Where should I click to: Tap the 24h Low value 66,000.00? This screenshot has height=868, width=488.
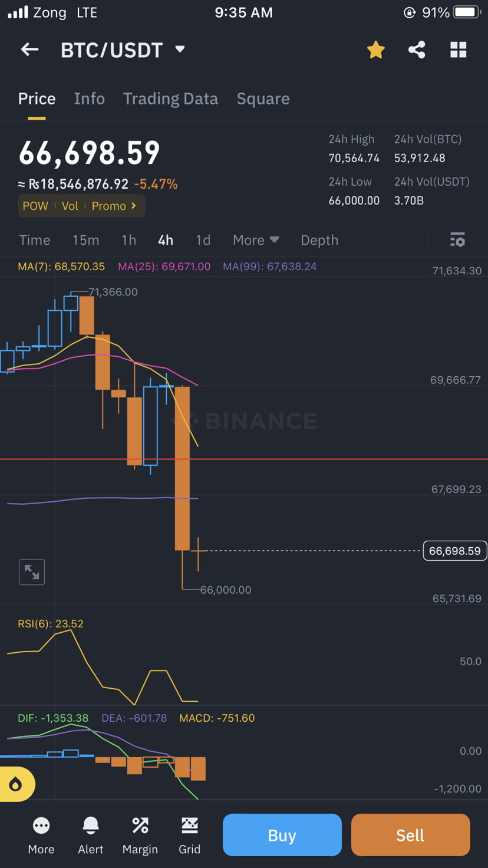[x=354, y=200]
